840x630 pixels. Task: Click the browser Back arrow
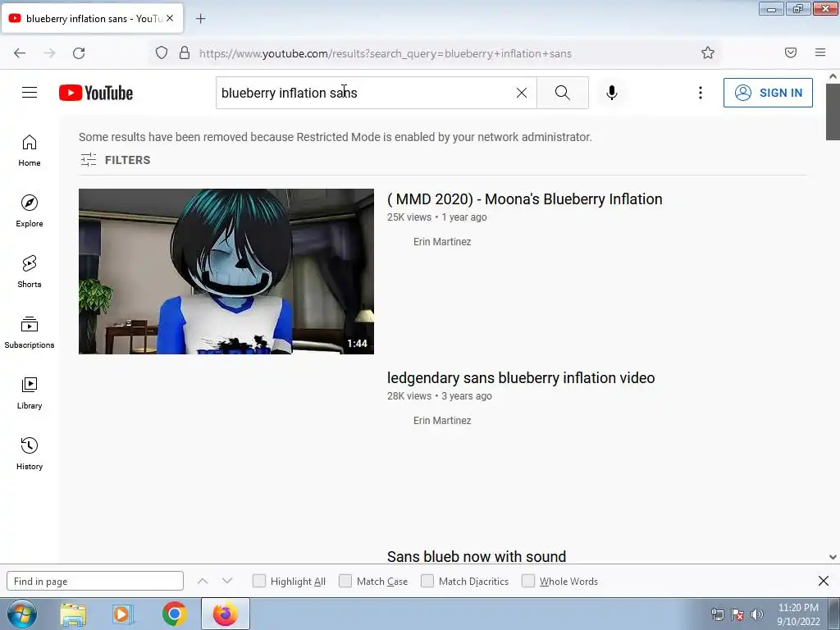[20, 53]
